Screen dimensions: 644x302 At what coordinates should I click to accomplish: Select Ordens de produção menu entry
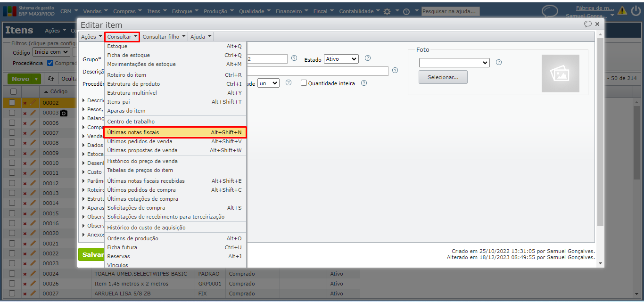point(175,238)
